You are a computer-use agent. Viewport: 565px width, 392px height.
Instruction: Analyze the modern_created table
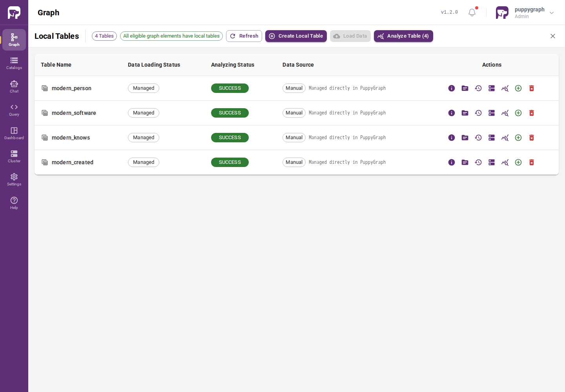(505, 162)
